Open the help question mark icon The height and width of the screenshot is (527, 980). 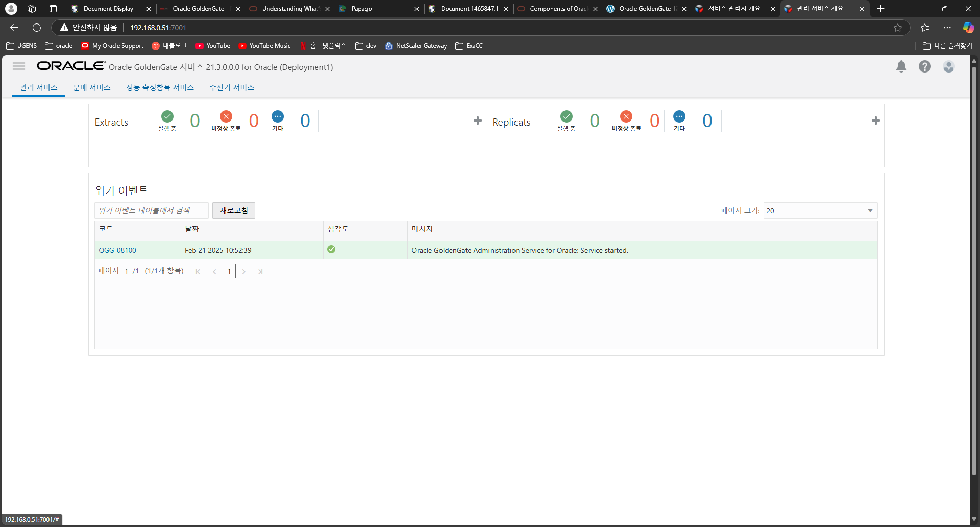point(925,66)
